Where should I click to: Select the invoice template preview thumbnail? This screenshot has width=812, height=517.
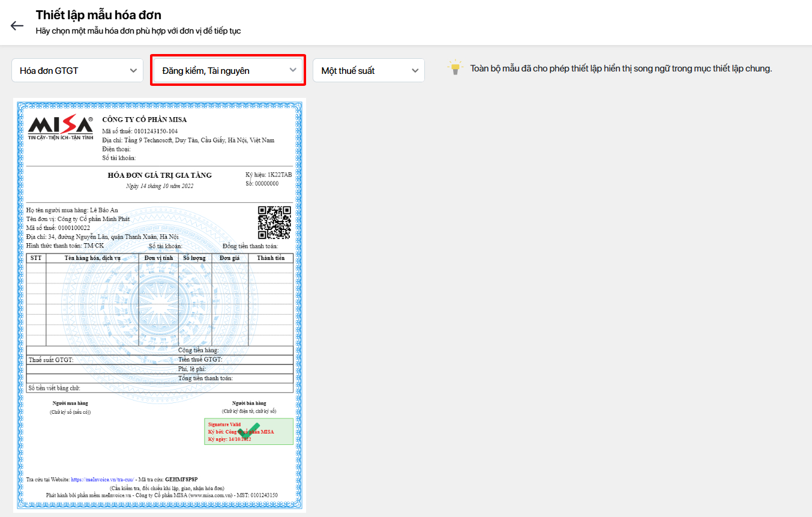[160, 305]
